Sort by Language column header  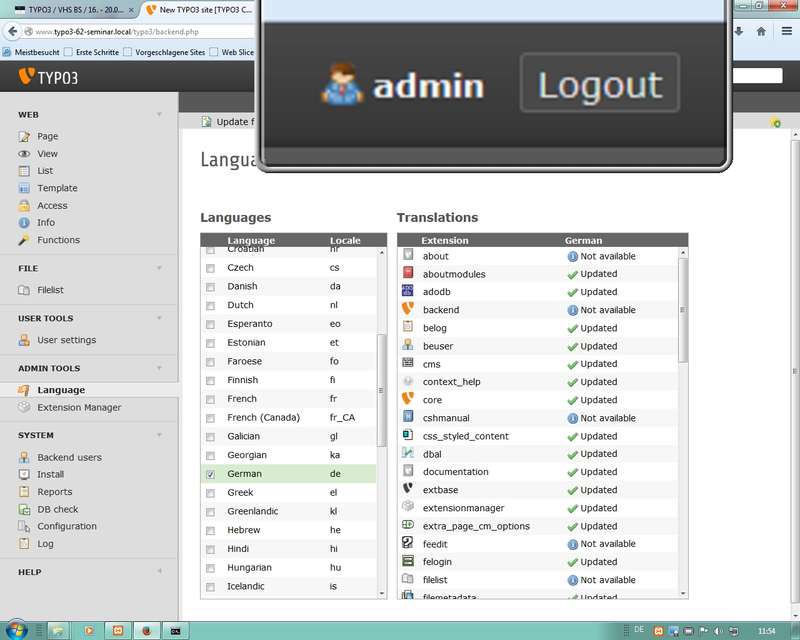coord(251,240)
